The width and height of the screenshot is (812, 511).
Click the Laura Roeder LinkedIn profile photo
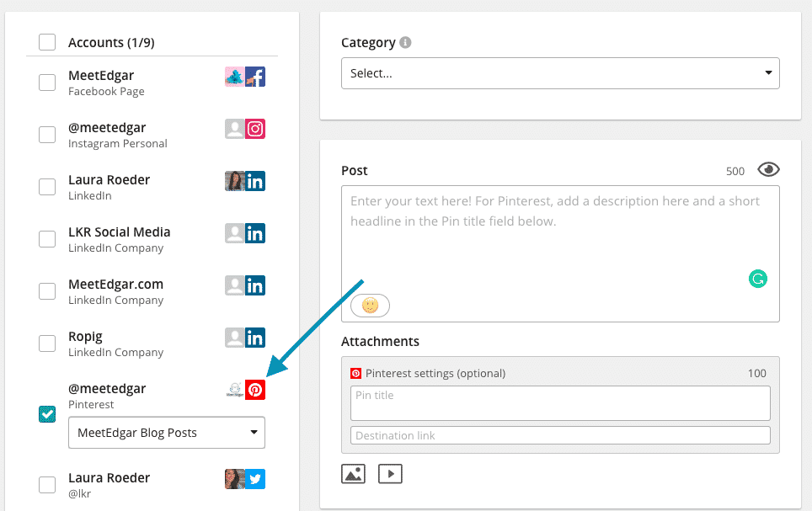[x=235, y=181]
